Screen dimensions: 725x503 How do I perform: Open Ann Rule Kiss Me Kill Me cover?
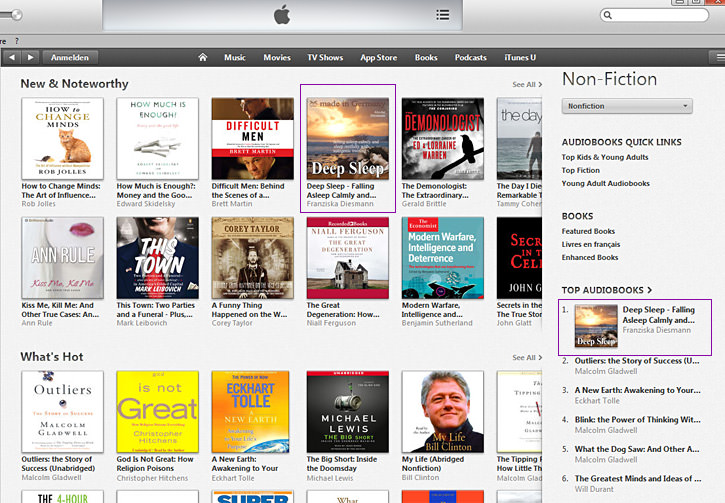point(62,258)
